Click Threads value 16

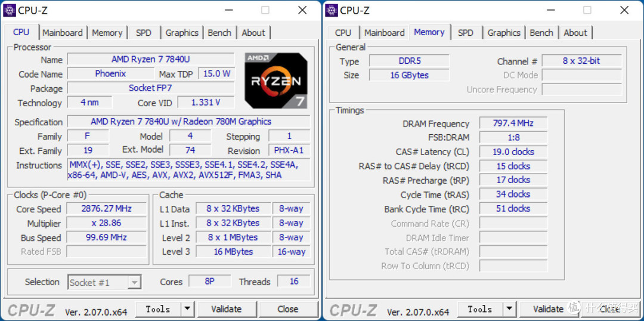293,282
